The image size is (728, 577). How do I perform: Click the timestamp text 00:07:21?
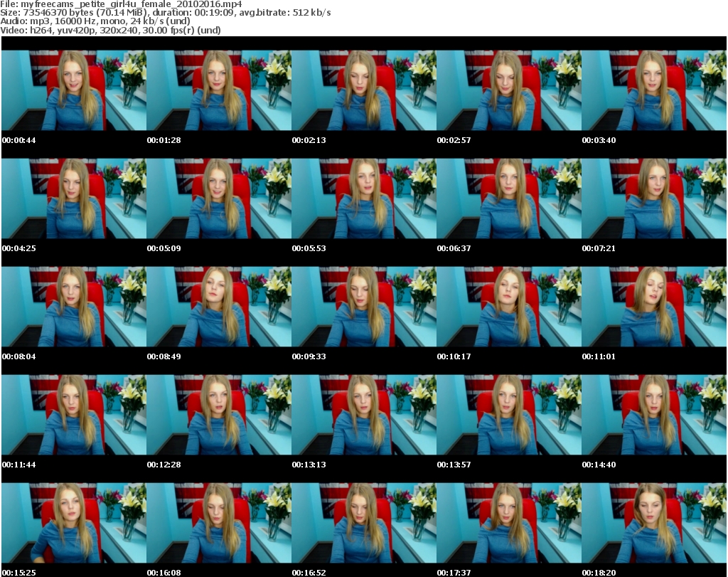point(599,248)
